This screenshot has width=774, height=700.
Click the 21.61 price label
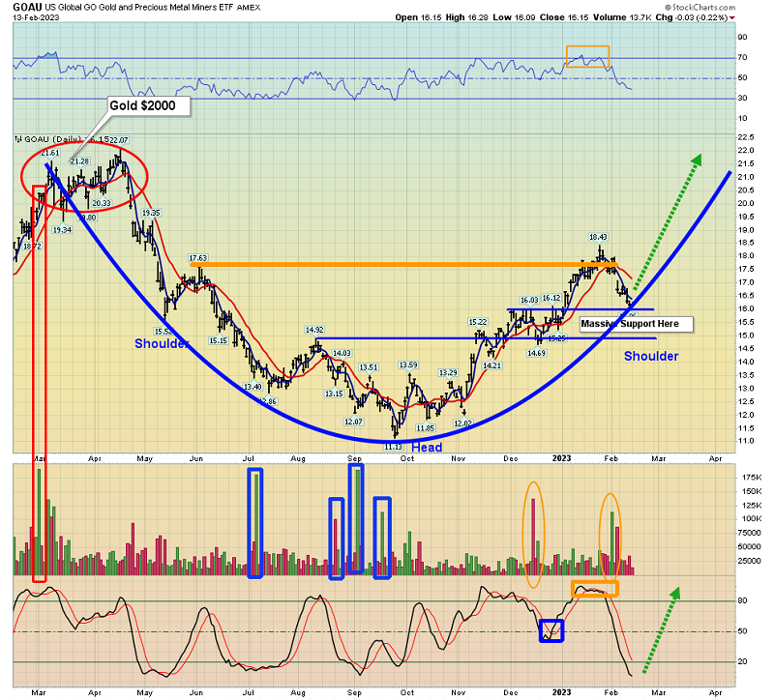50,153
